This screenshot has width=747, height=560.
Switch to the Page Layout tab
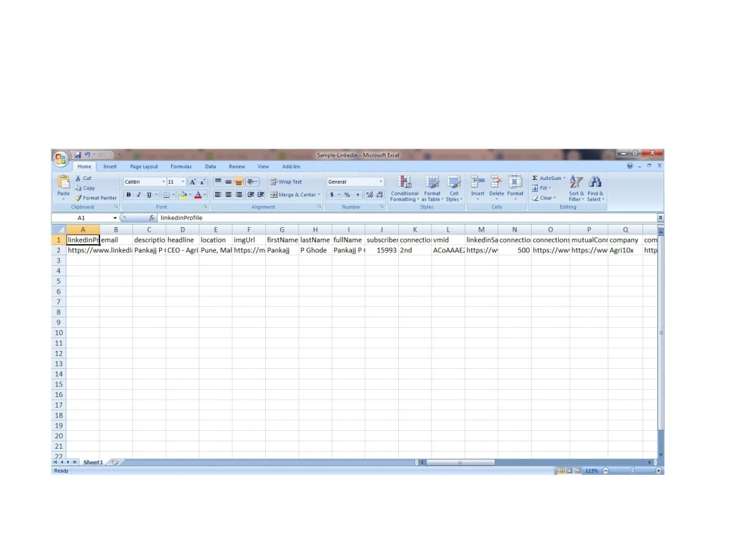point(144,167)
